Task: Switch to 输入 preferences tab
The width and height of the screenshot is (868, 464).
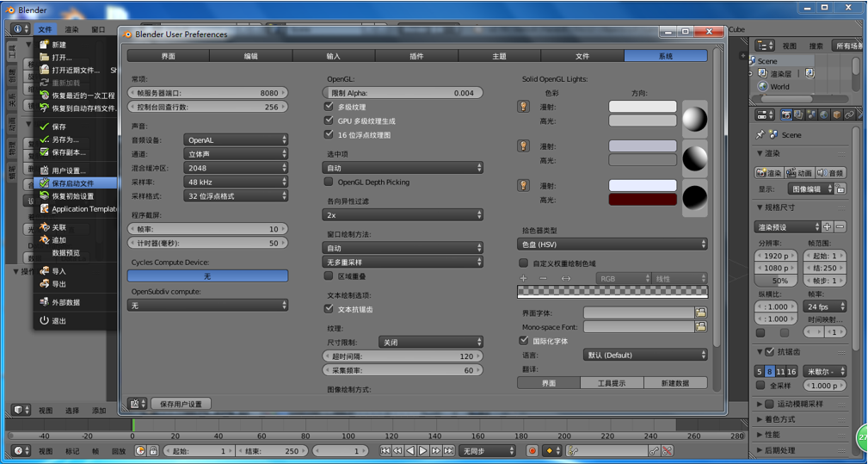Action: click(x=334, y=56)
